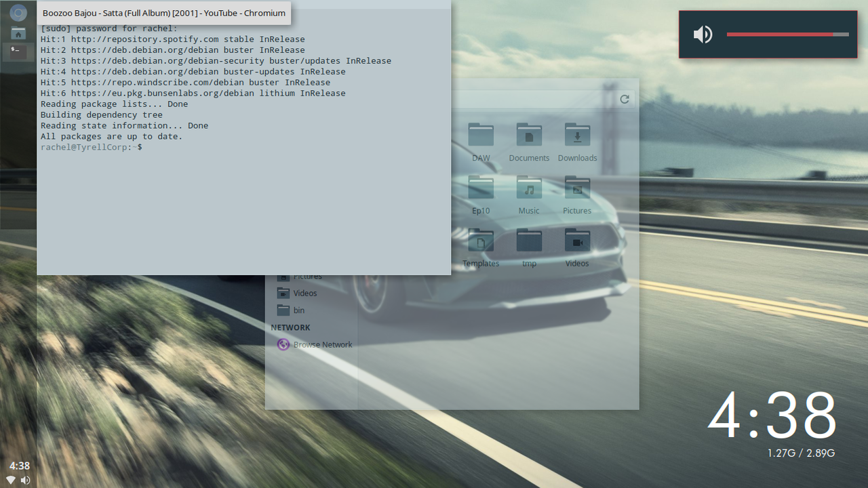Click Browse Network in the sidebar
The width and height of the screenshot is (868, 488).
315,344
